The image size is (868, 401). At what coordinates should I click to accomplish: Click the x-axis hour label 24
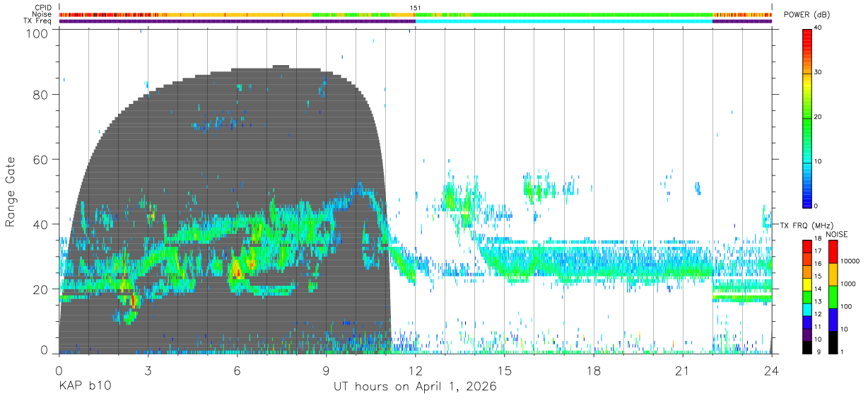(772, 371)
